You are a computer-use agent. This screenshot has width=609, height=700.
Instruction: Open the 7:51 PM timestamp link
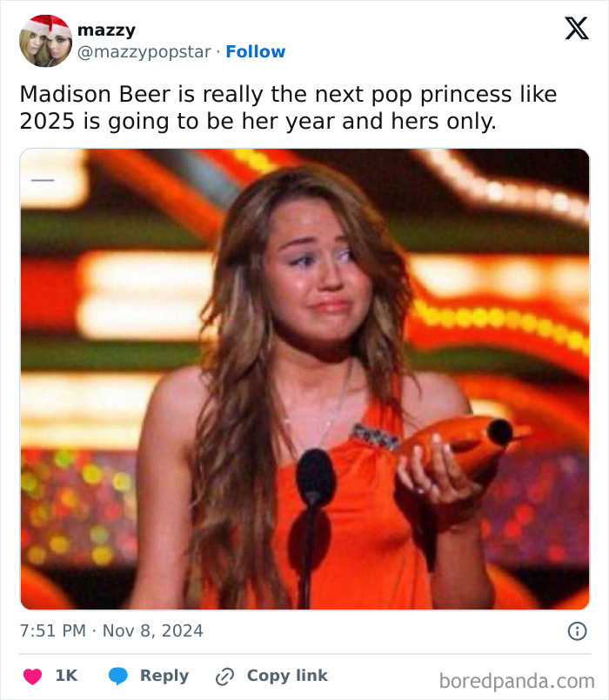(52, 630)
